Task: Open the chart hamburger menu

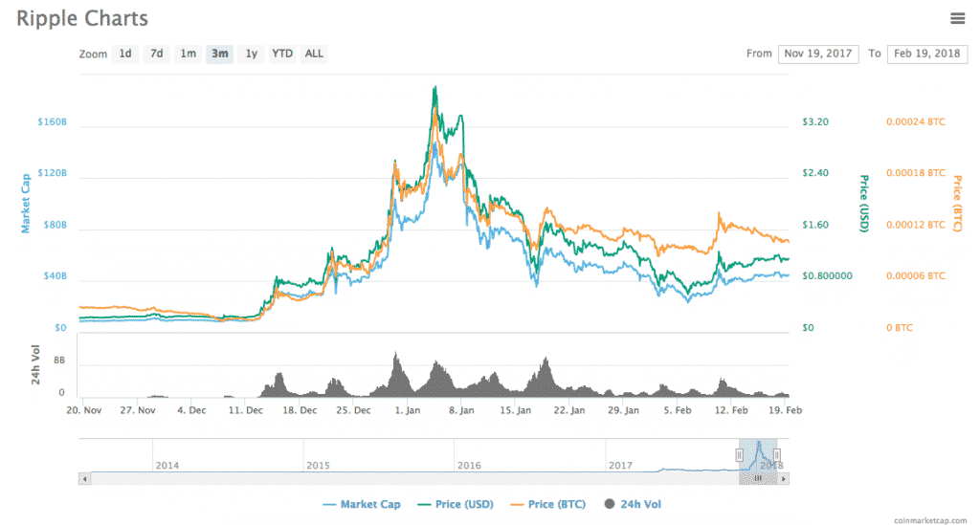Action: (957, 18)
